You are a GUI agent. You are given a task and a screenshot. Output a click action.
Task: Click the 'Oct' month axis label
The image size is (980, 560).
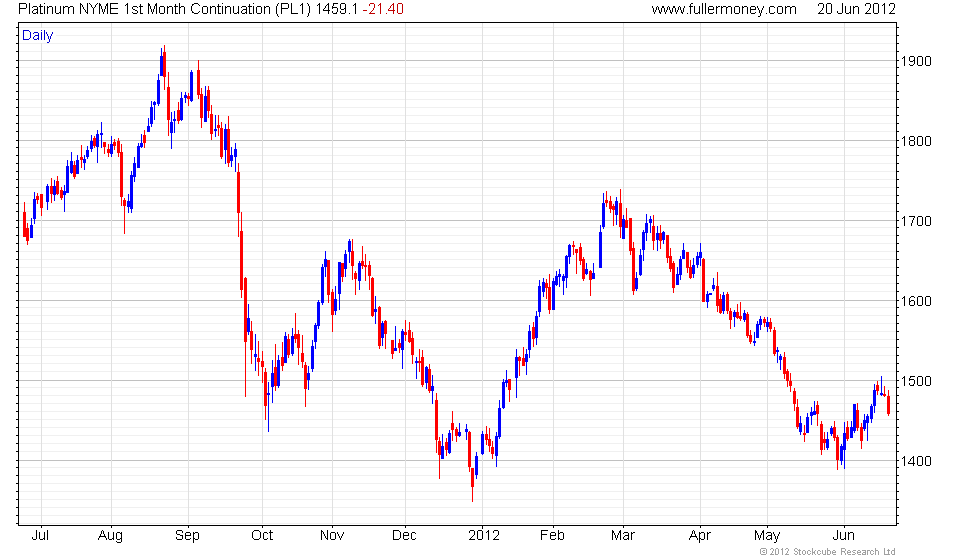pos(262,536)
